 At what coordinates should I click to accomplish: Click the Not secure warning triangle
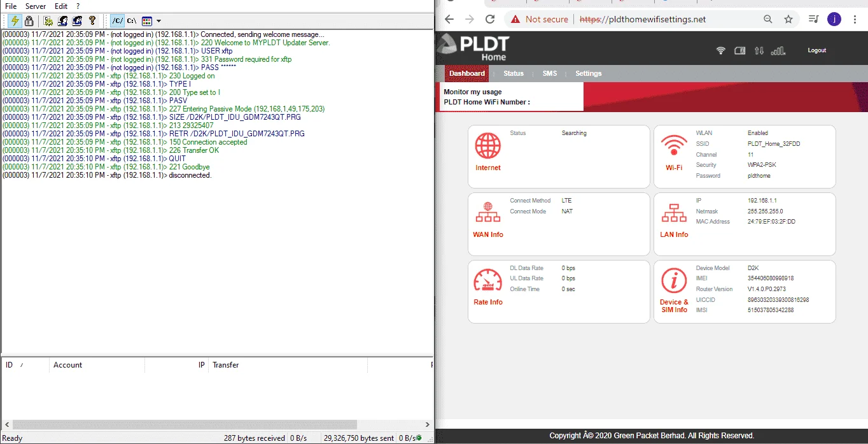click(x=515, y=19)
